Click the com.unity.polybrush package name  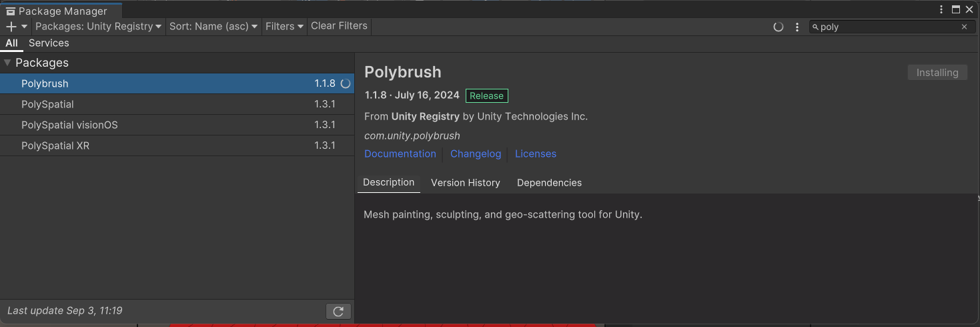412,135
